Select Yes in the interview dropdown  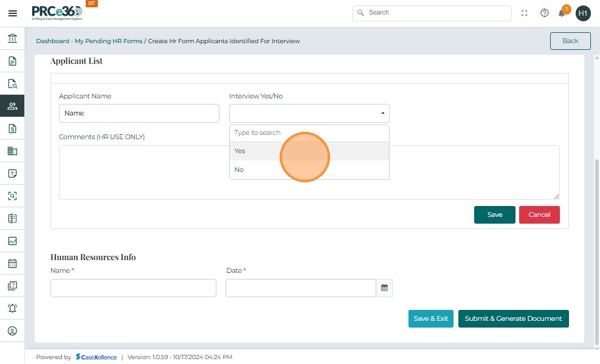(x=309, y=151)
